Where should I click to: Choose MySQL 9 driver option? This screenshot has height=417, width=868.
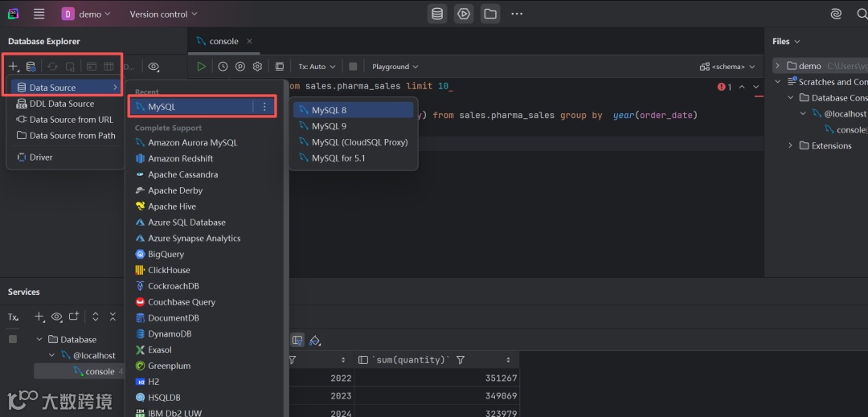tap(353, 126)
